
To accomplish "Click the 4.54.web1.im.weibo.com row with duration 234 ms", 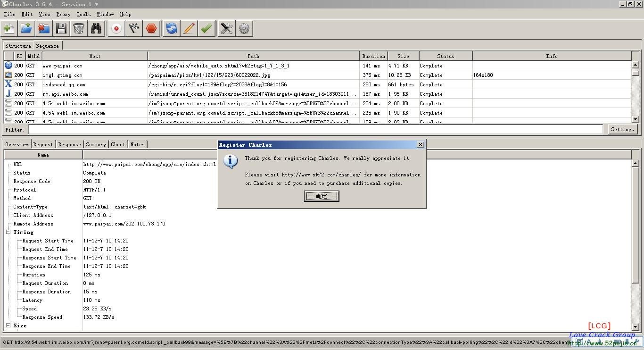I will (x=318, y=103).
